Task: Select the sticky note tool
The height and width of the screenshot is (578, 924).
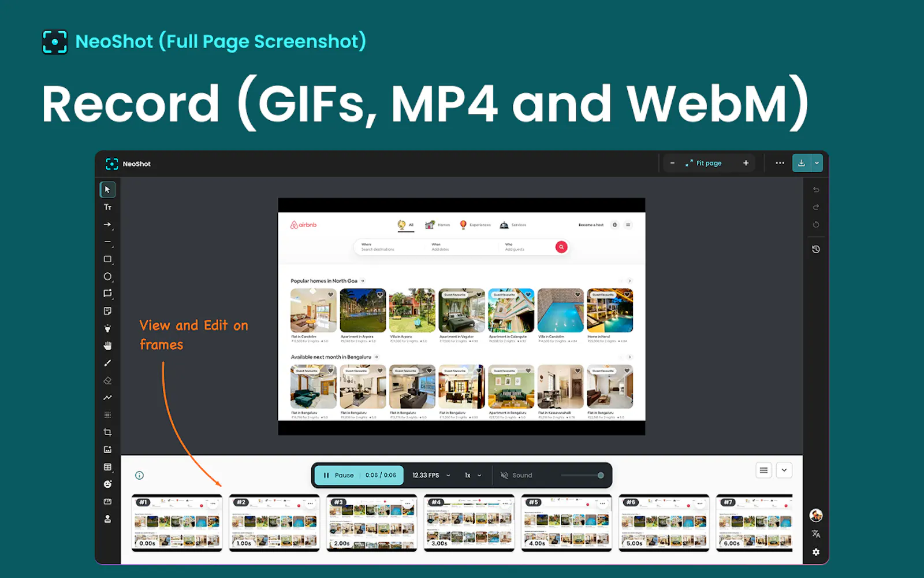Action: pos(107,311)
